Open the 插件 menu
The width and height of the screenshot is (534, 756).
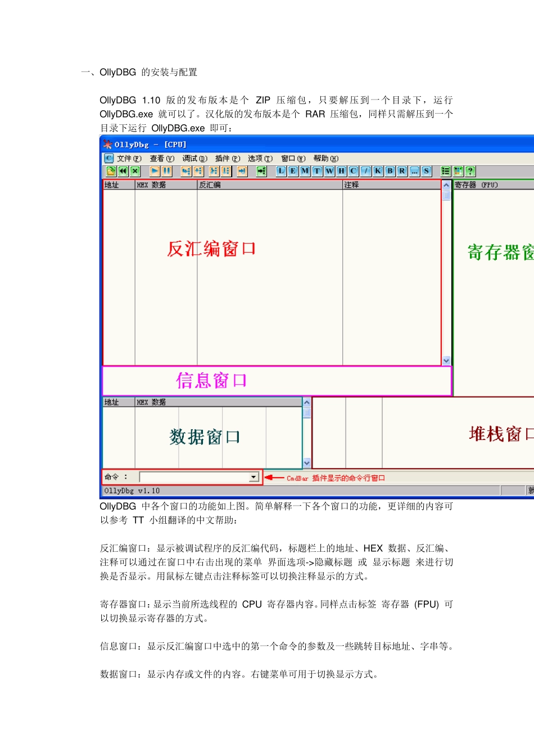227,159
